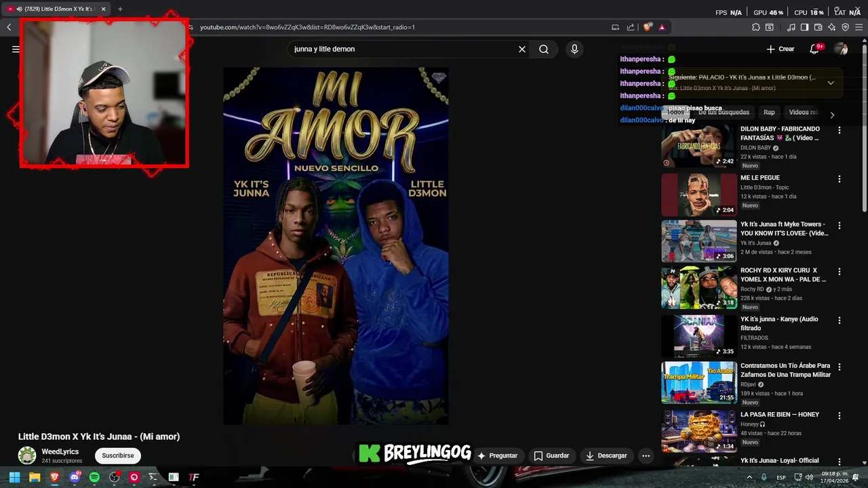Viewport: 868px width, 488px height.
Task: Open the taskbar clock and date
Action: click(x=834, y=477)
